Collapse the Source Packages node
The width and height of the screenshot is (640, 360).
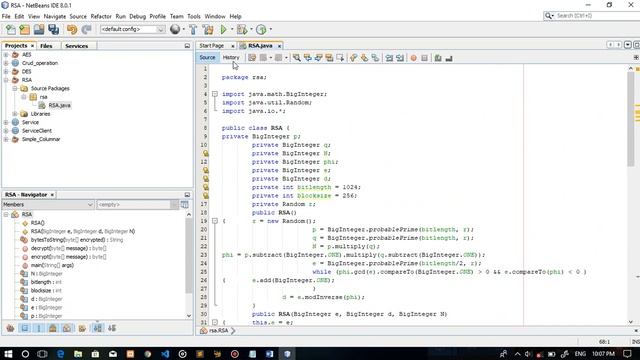15,89
